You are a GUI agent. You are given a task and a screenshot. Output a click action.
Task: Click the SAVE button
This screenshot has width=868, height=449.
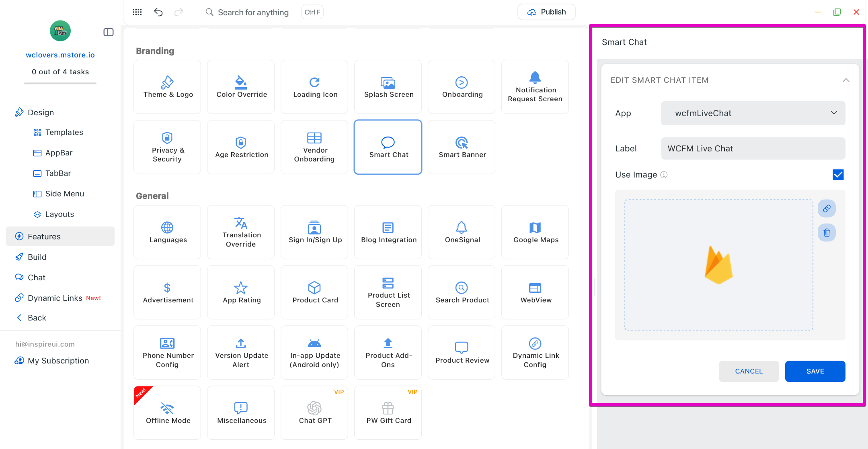click(815, 371)
